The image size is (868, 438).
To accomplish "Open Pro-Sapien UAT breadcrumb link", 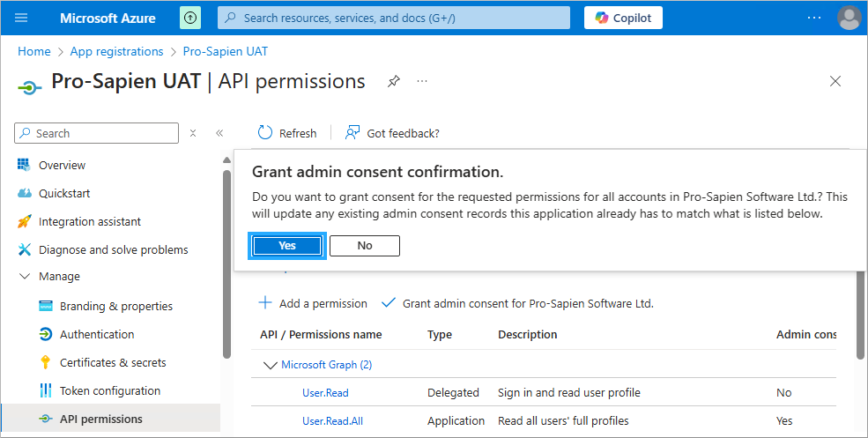I will (226, 51).
